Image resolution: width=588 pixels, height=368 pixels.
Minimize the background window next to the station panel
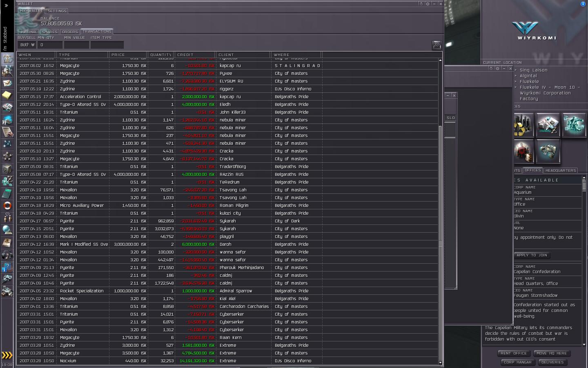point(504,68)
